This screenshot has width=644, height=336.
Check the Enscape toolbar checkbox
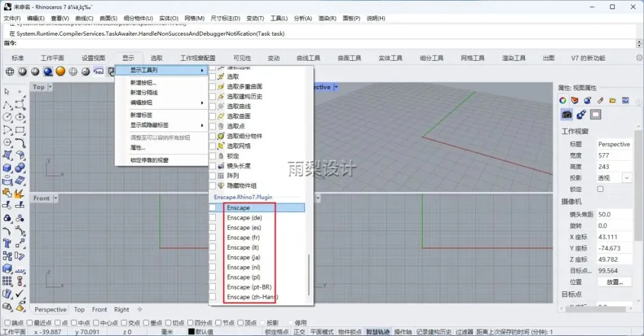212,207
